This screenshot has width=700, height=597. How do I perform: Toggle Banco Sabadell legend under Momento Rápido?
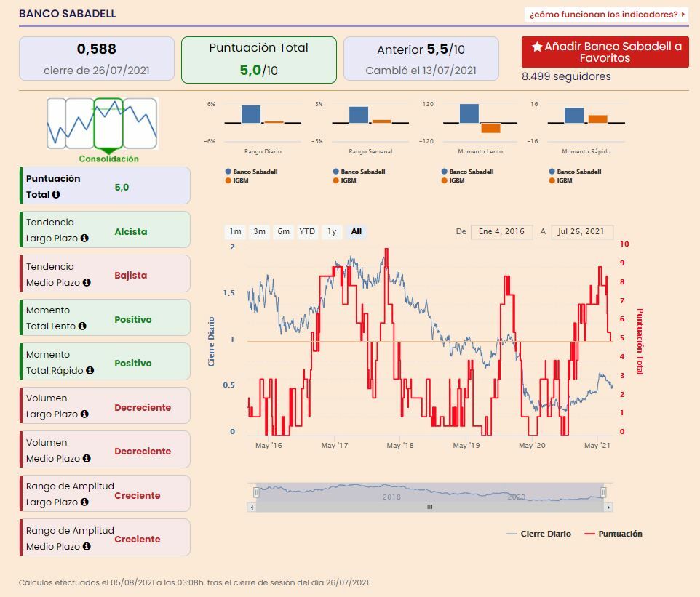tap(575, 172)
